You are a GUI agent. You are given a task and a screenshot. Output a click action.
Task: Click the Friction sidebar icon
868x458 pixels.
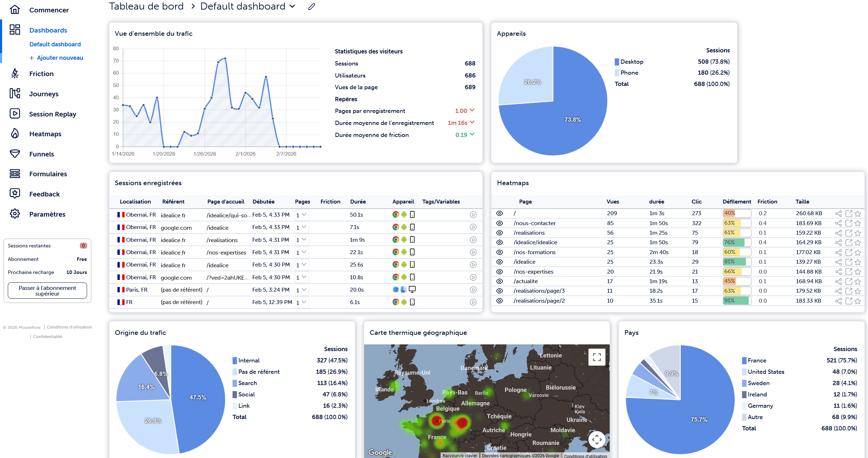coord(15,73)
